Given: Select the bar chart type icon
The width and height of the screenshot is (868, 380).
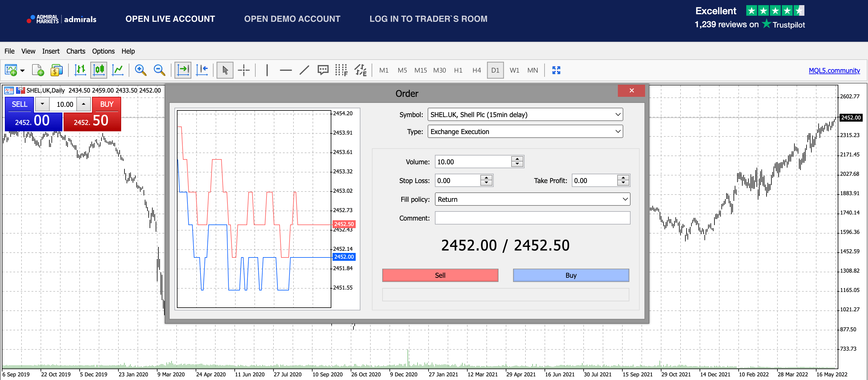Looking at the screenshot, I should pos(80,70).
